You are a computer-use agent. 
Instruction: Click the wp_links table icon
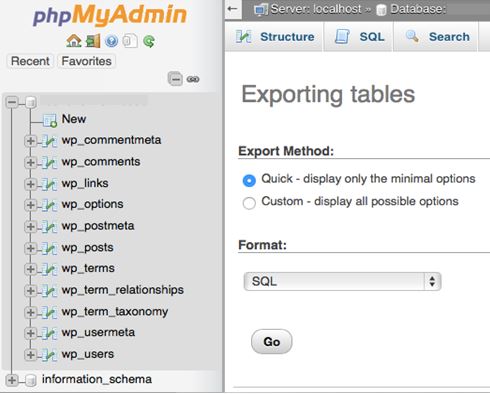(x=50, y=184)
